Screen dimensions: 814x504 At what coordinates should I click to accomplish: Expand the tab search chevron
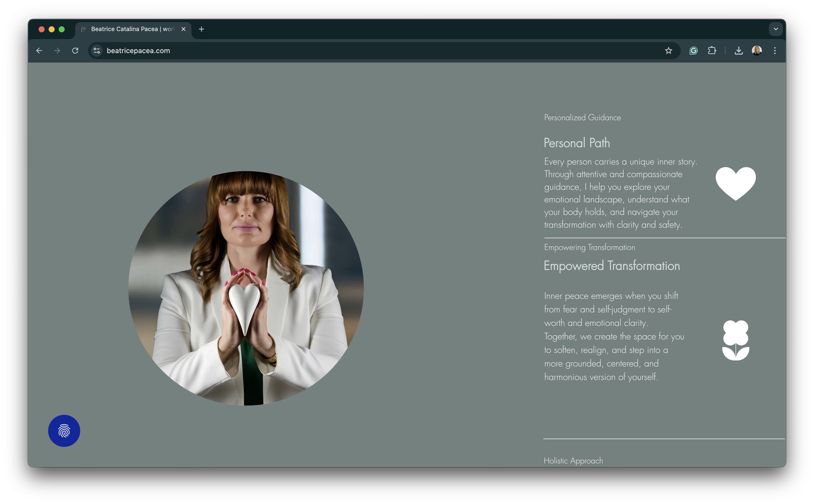776,29
